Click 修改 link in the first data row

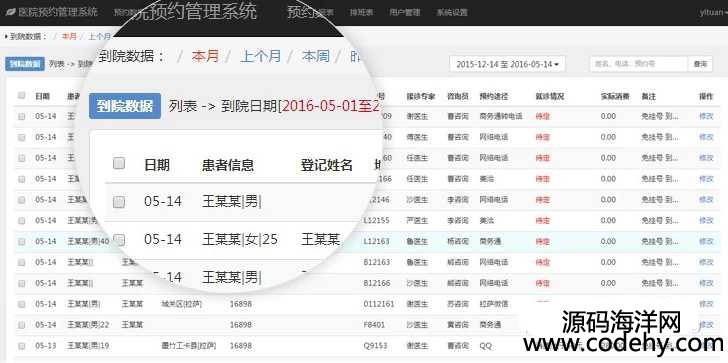click(706, 116)
